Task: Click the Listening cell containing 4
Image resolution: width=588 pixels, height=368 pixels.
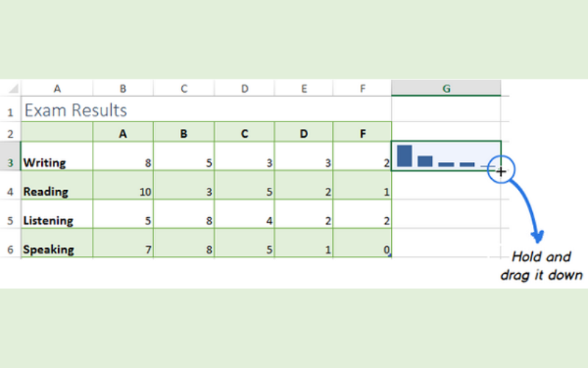Action: click(x=245, y=220)
